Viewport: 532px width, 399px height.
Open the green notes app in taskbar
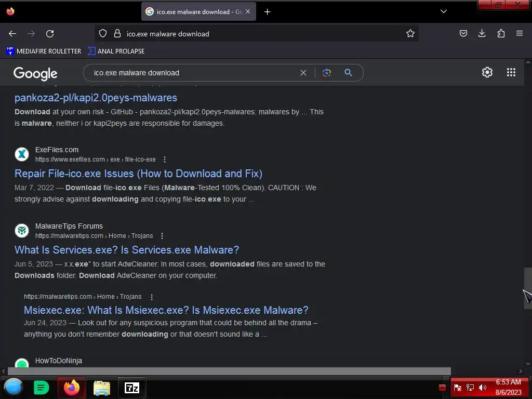tap(42, 388)
